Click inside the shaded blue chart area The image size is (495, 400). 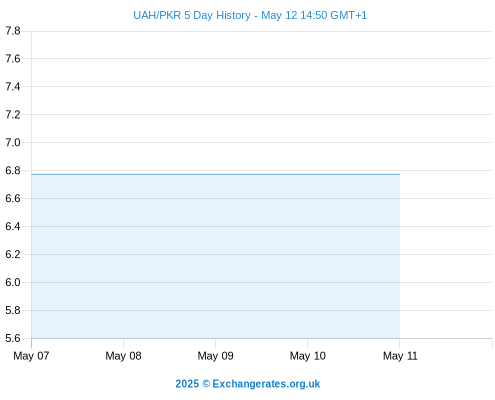(x=216, y=256)
